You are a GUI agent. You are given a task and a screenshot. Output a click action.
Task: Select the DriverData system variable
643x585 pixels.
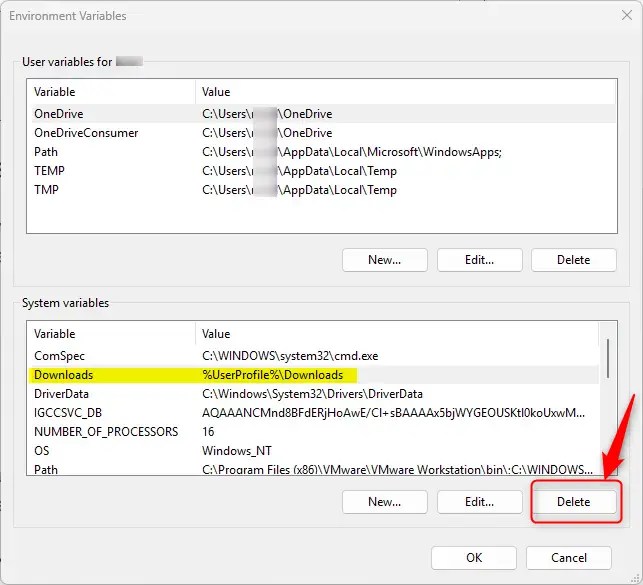click(62, 394)
